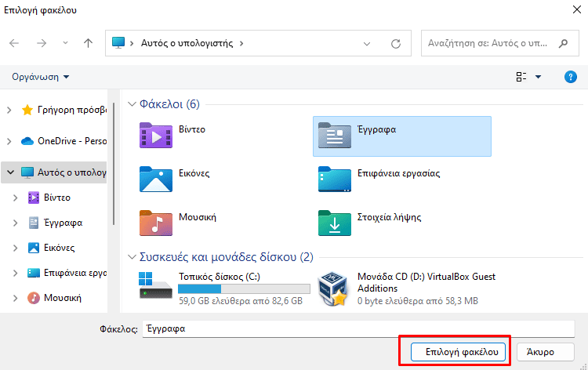Select Γρήγορη πρόσβαση star item
Viewport: 588px width, 370px height.
[64, 110]
